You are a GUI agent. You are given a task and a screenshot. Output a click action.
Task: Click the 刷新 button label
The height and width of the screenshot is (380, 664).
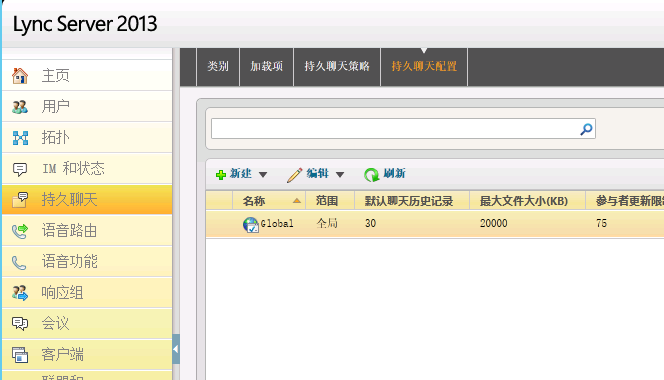tap(394, 174)
